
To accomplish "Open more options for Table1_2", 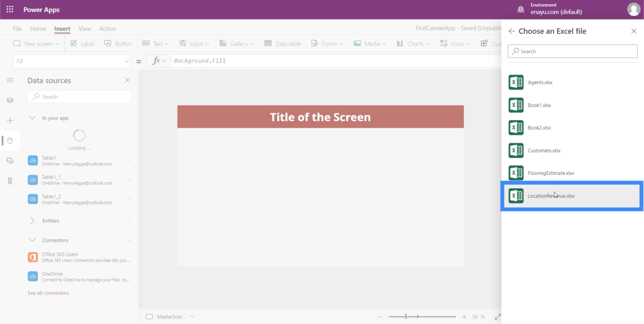I will click(x=128, y=199).
